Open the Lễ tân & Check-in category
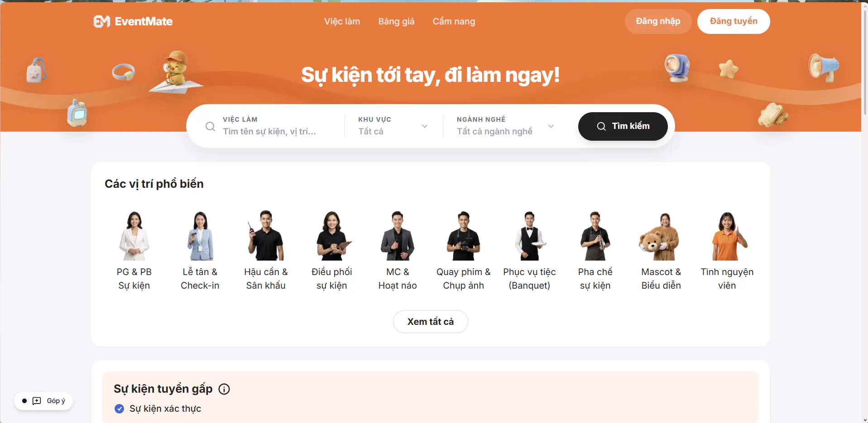868x423 pixels. coord(200,251)
